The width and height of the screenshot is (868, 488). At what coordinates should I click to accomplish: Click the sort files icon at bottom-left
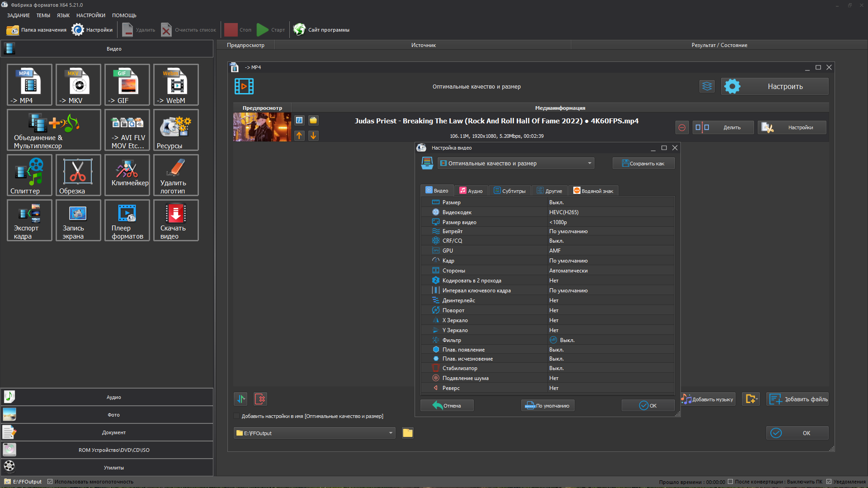point(241,399)
